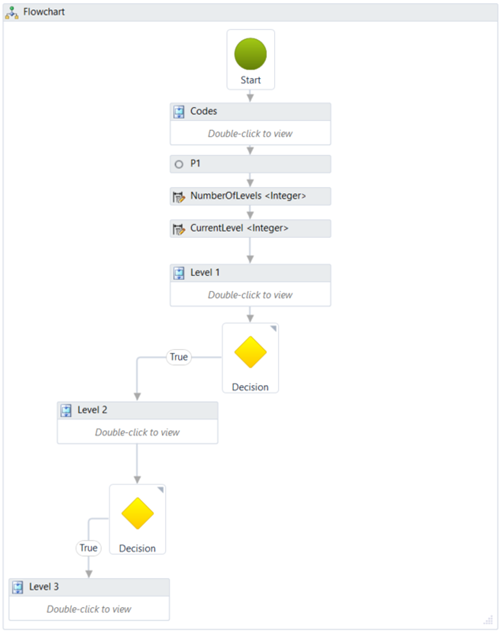The height and width of the screenshot is (633, 500).
Task: Click 'Double-click to view' in the Codes activity
Action: pos(250,133)
